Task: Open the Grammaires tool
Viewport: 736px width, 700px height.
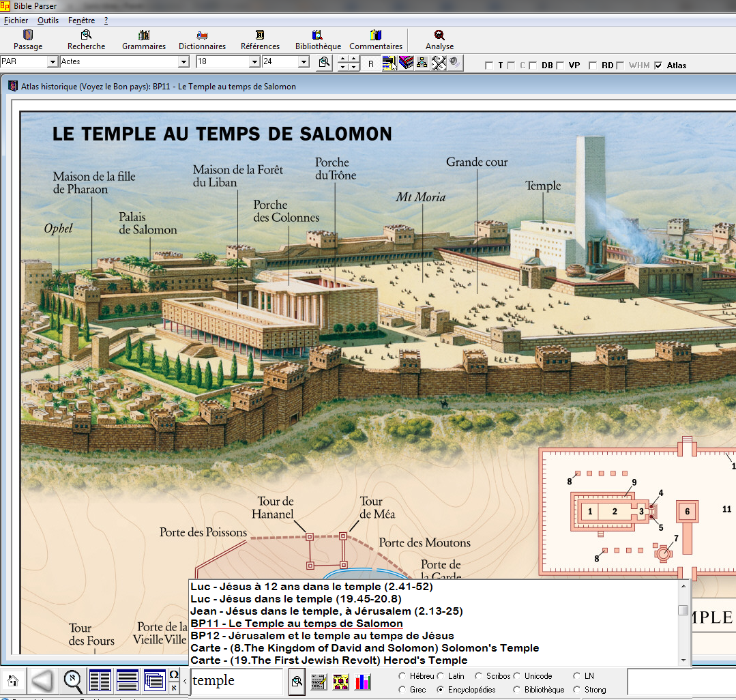Action: pyautogui.click(x=144, y=40)
